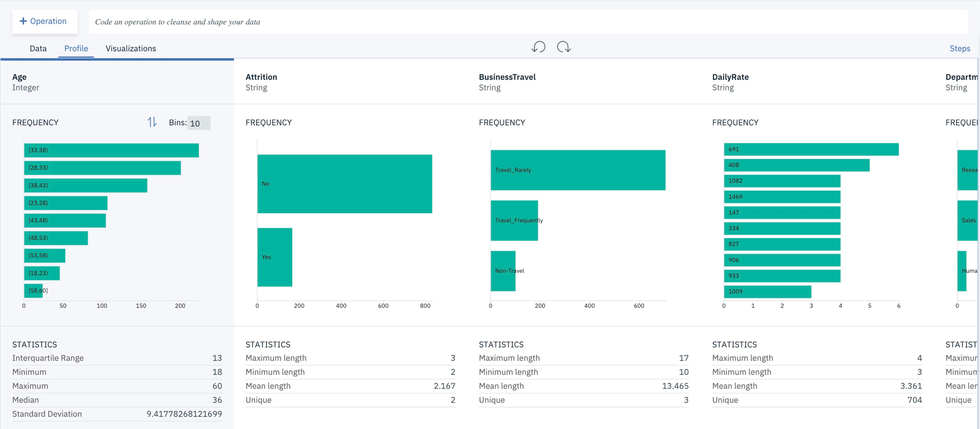Select the DailyRate column header

point(730,77)
